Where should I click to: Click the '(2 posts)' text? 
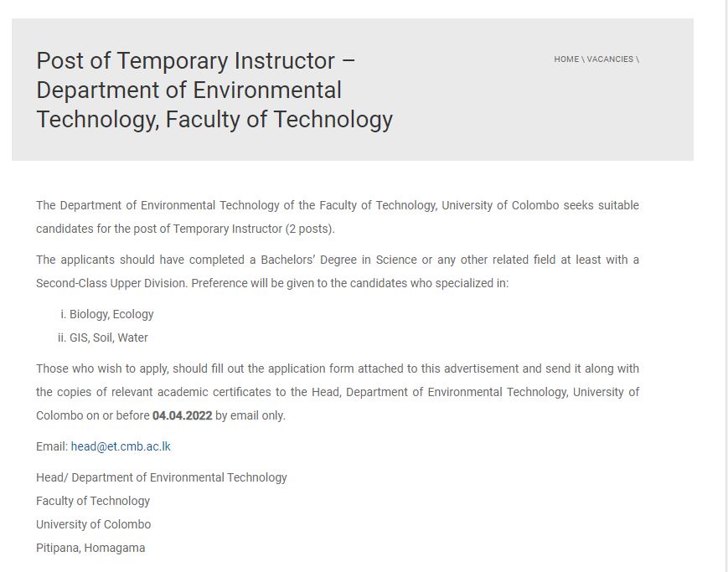310,229
